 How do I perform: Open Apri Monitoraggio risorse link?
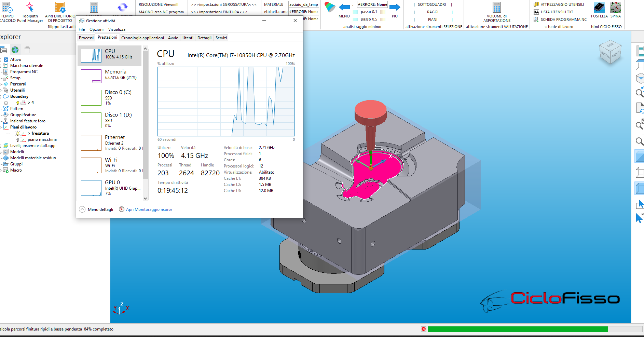click(149, 210)
